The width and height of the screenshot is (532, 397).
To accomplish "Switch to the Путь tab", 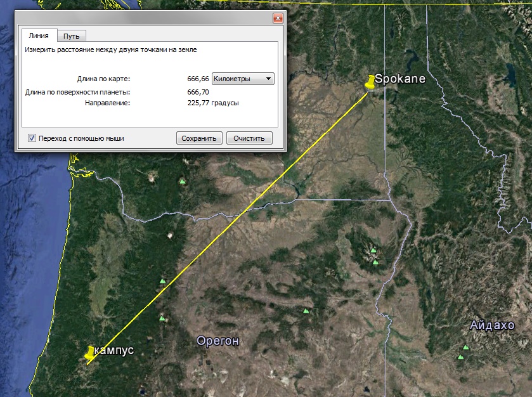I will tap(71, 36).
